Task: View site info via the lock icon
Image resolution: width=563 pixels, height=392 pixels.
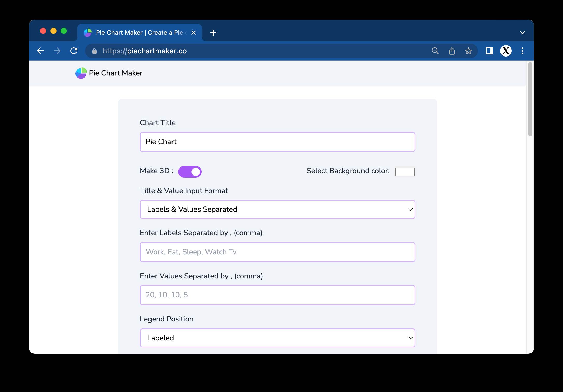Action: click(94, 51)
